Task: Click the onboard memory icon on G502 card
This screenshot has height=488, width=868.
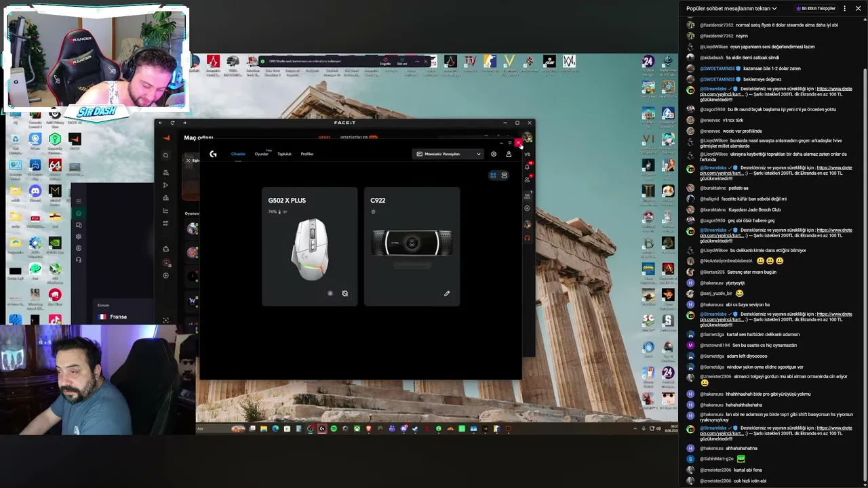Action: click(344, 293)
